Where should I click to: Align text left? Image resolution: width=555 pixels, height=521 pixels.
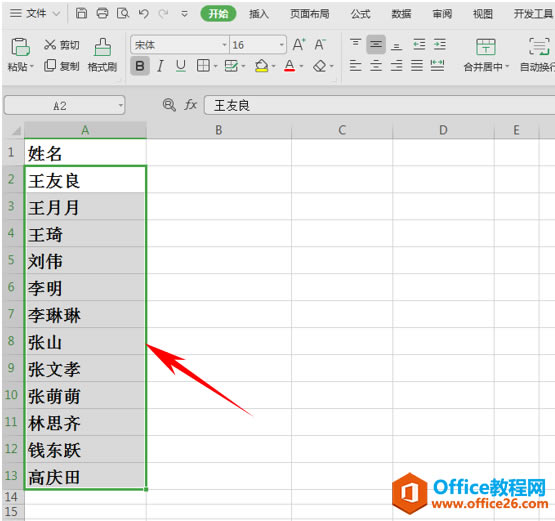355,66
